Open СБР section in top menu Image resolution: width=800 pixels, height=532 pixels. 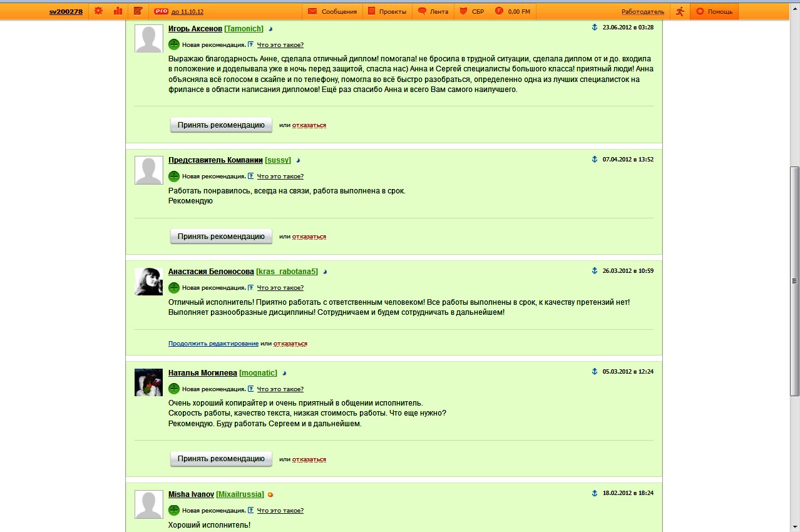coord(472,11)
